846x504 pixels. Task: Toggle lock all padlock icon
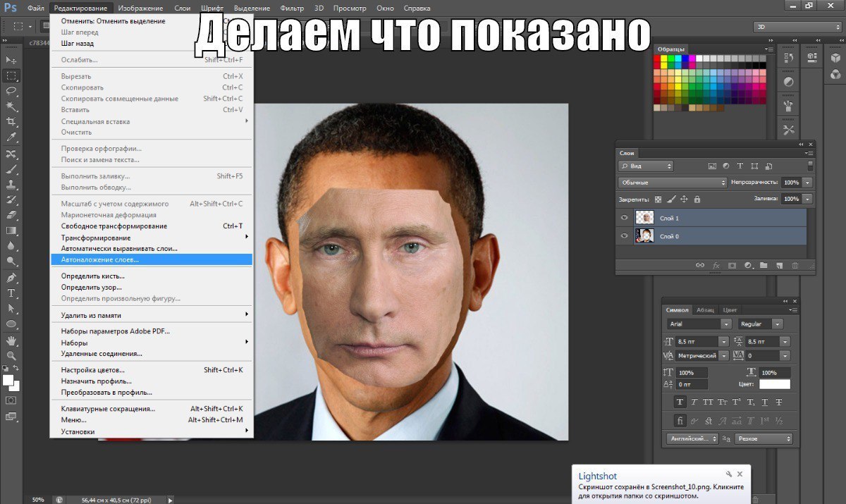pos(697,199)
